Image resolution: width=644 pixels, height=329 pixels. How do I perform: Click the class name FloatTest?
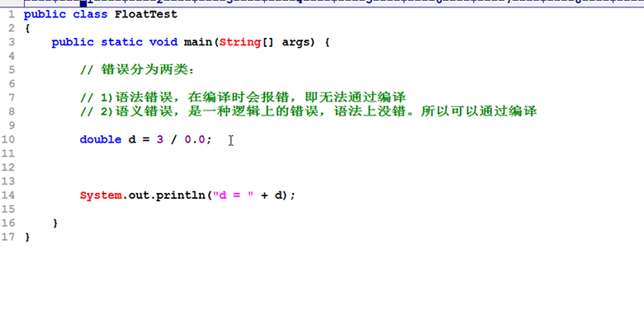click(146, 14)
